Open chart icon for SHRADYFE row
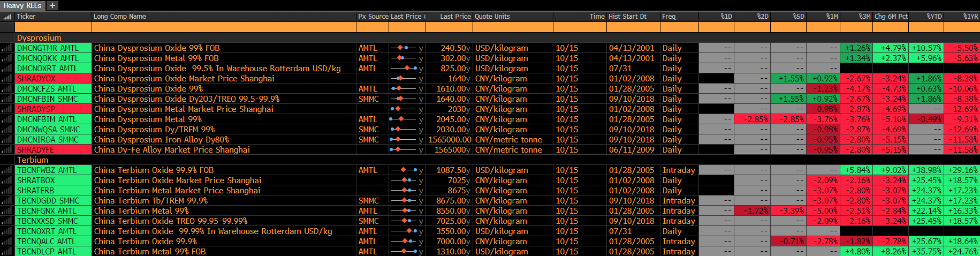Viewport: 980px width, 256px height. click(7, 150)
